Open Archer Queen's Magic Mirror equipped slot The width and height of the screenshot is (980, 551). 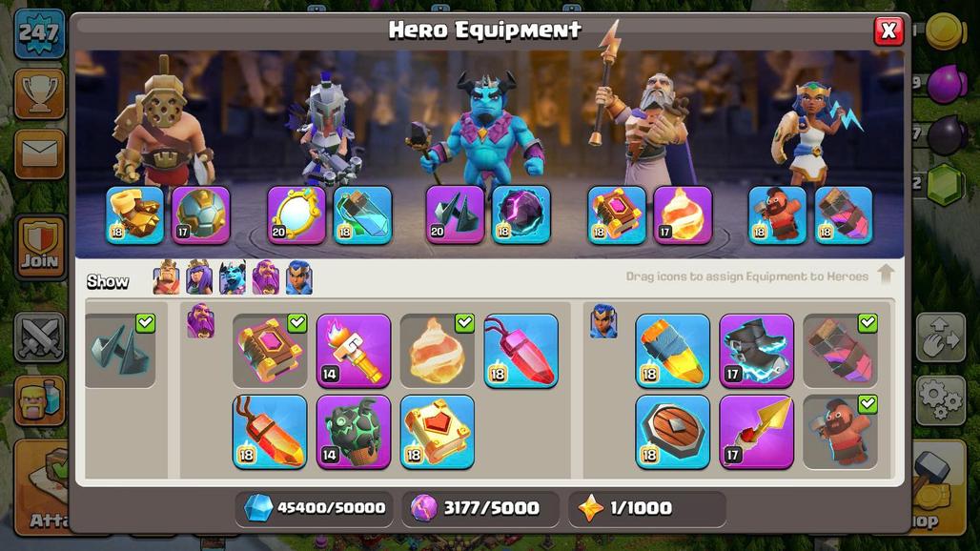296,214
